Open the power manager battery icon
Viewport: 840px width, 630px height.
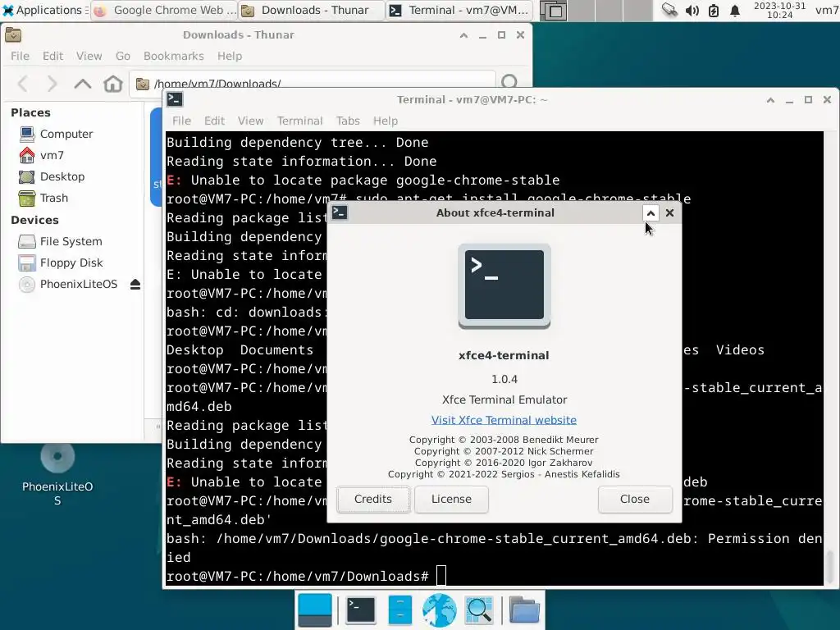[714, 10]
